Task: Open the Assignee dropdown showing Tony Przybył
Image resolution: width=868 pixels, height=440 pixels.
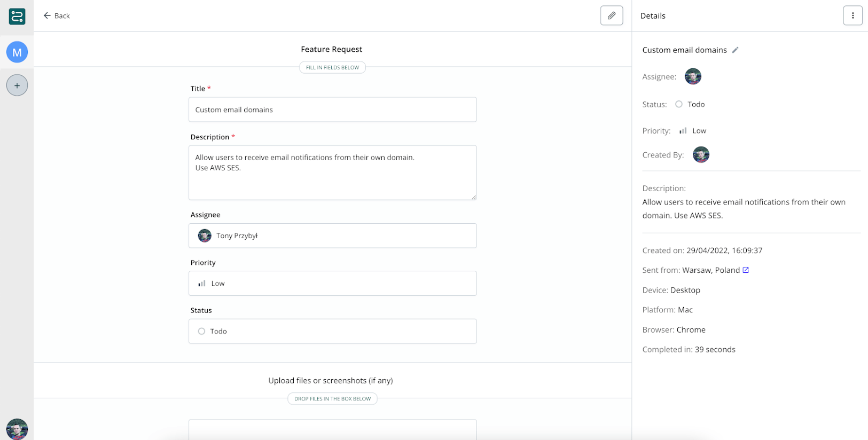Action: tap(332, 235)
